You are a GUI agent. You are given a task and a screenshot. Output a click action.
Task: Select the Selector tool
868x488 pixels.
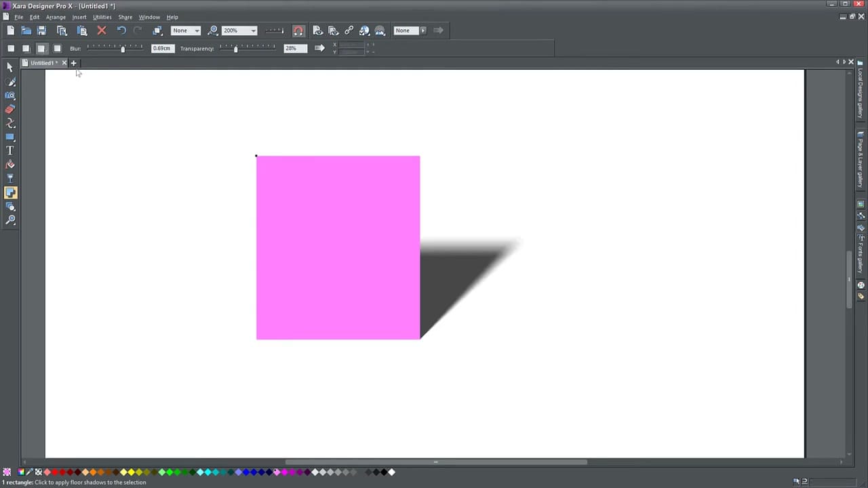(x=10, y=68)
